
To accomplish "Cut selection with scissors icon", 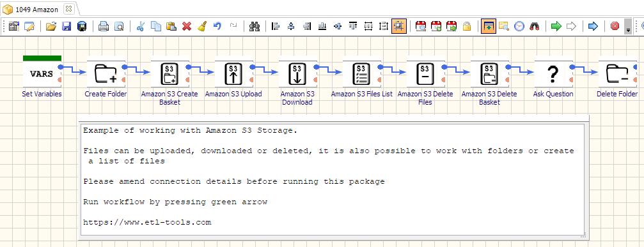I will [x=141, y=27].
